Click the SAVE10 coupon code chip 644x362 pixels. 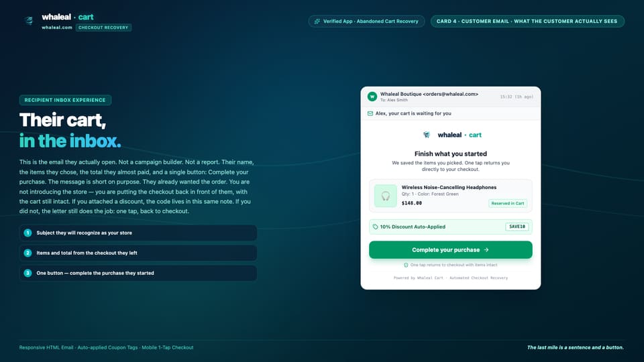pos(517,227)
